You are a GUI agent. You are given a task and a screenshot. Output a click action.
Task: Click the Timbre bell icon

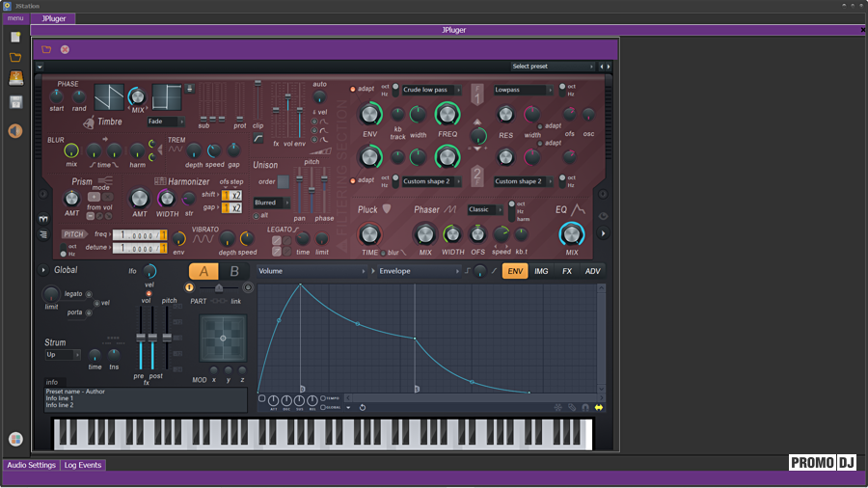[89, 122]
